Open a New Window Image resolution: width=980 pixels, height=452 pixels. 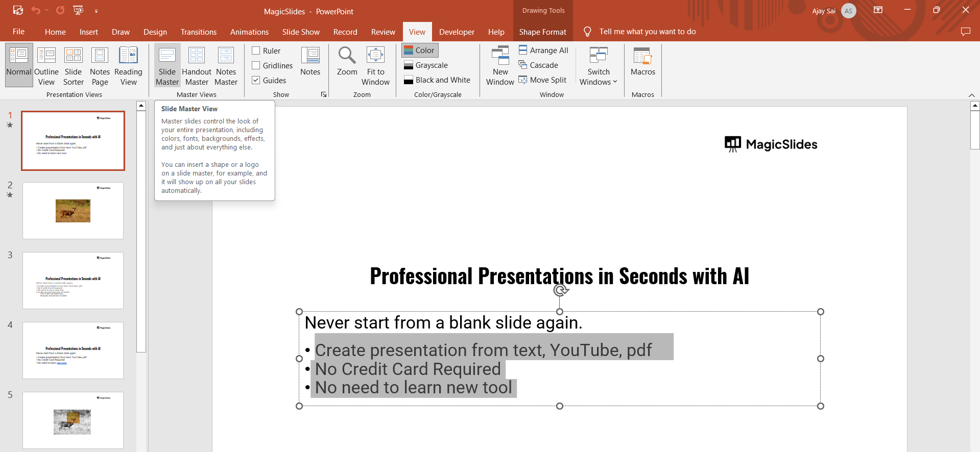tap(500, 66)
